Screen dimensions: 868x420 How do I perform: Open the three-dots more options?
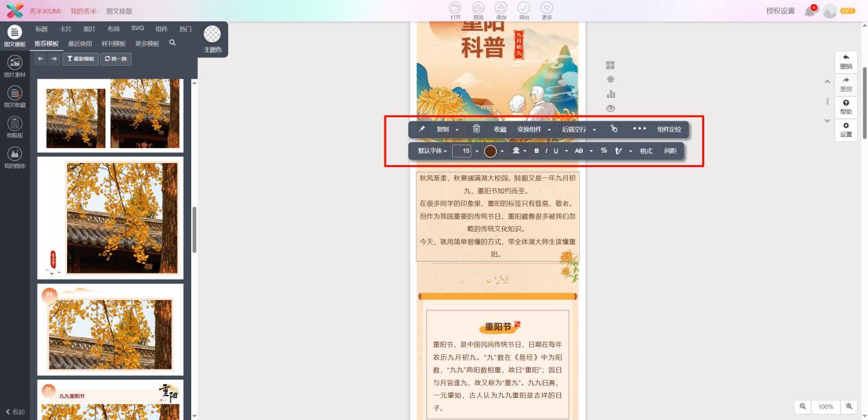pos(639,129)
